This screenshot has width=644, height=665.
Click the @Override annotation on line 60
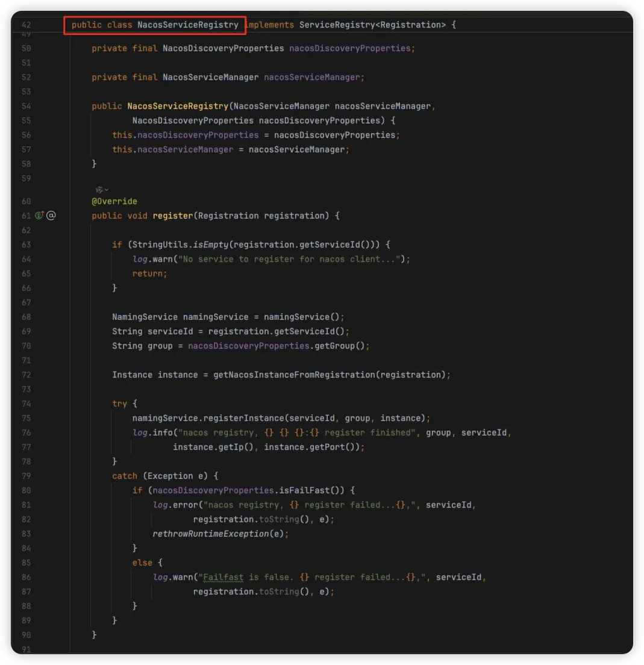point(114,201)
